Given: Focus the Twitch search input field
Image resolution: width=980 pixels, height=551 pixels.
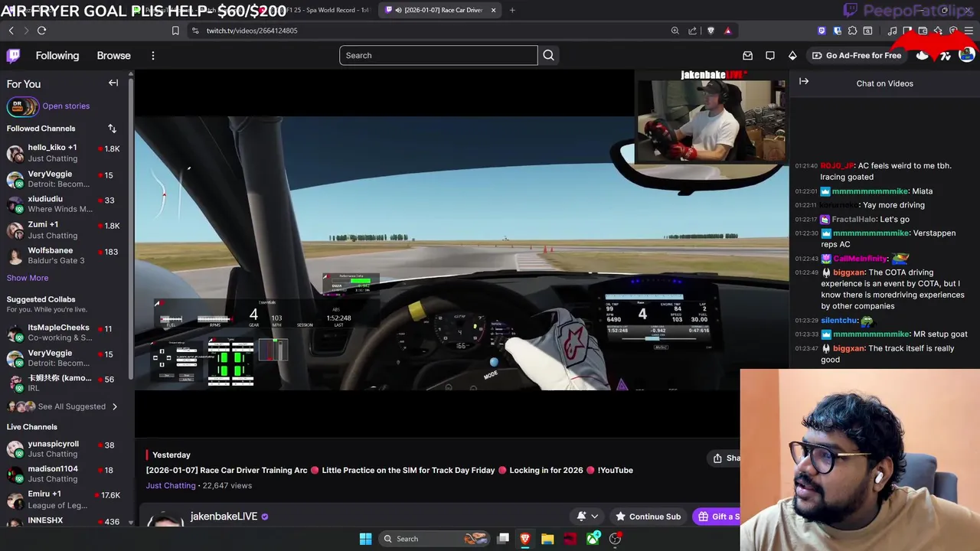Looking at the screenshot, I should pyautogui.click(x=439, y=55).
